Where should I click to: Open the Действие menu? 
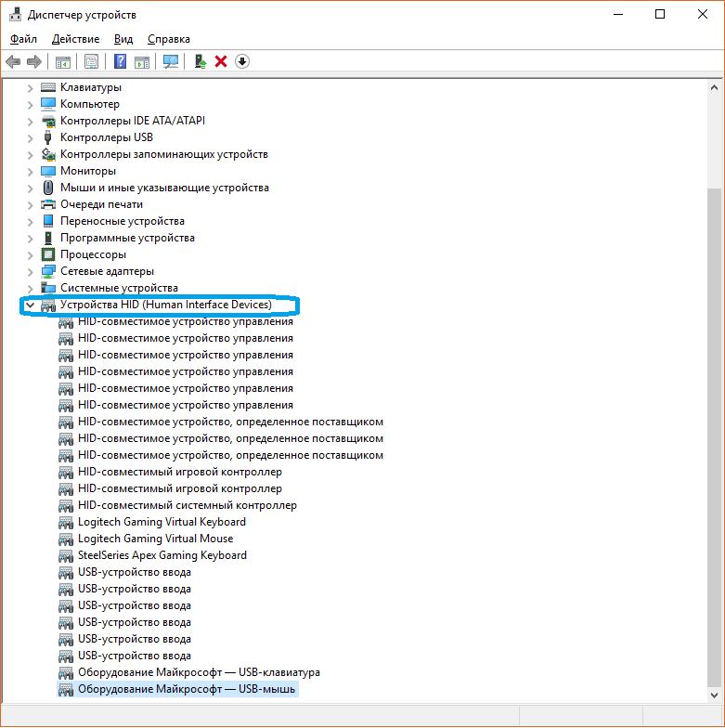point(75,39)
